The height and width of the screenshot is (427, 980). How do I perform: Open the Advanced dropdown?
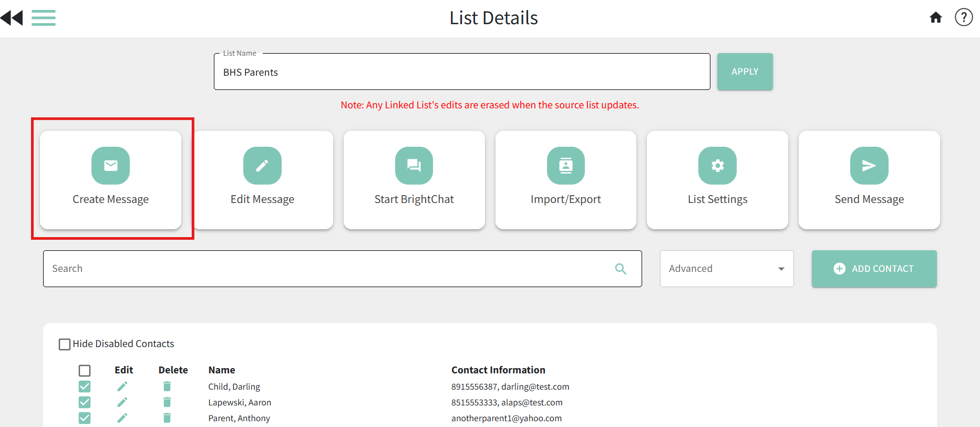[727, 269]
